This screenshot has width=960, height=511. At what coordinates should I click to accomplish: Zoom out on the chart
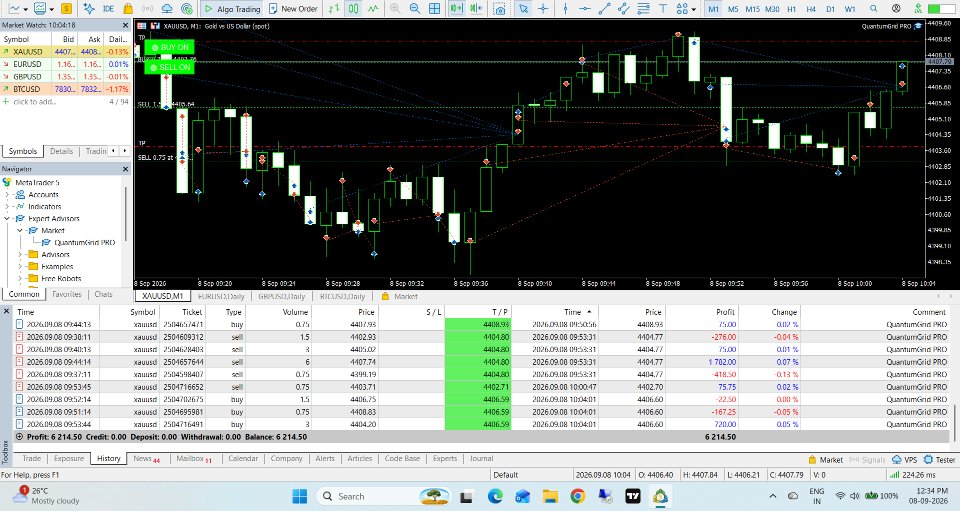[x=415, y=9]
